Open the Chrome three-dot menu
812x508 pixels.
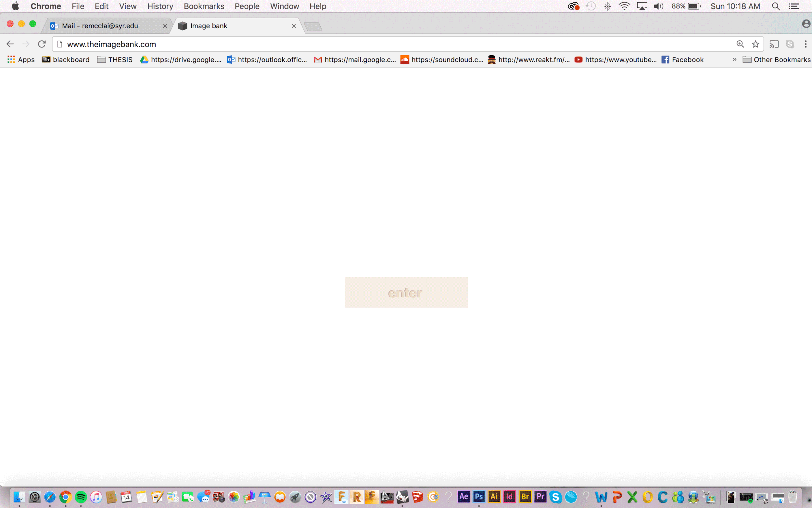[805, 44]
